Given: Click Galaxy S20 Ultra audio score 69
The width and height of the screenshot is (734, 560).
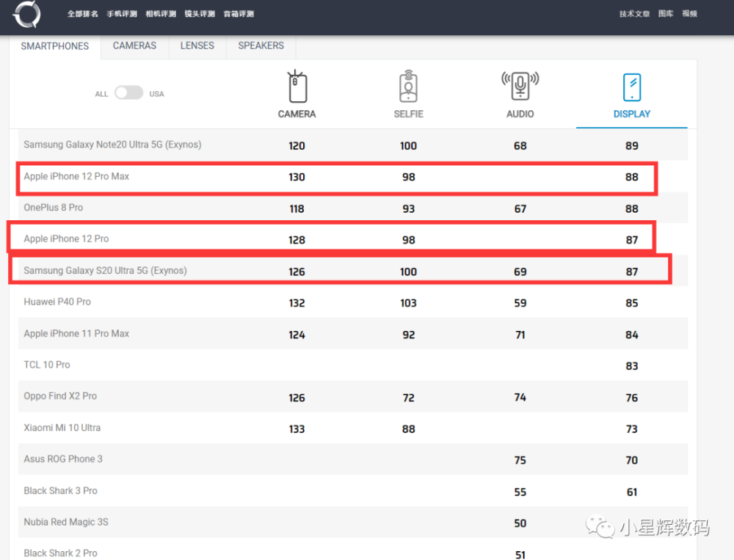Looking at the screenshot, I should pos(520,272).
